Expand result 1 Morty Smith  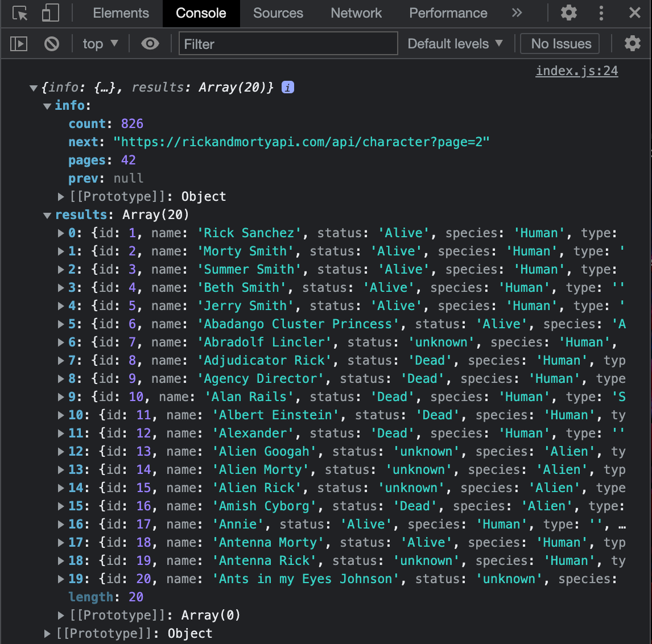tap(61, 251)
